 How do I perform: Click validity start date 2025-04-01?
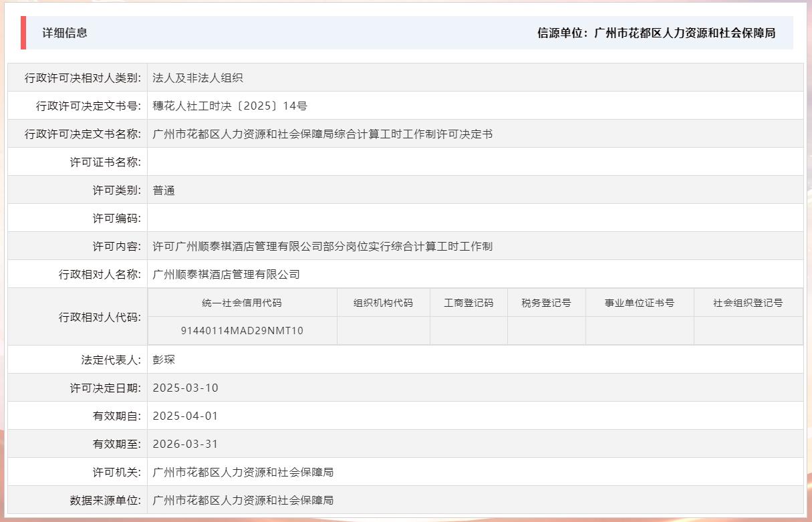(185, 415)
